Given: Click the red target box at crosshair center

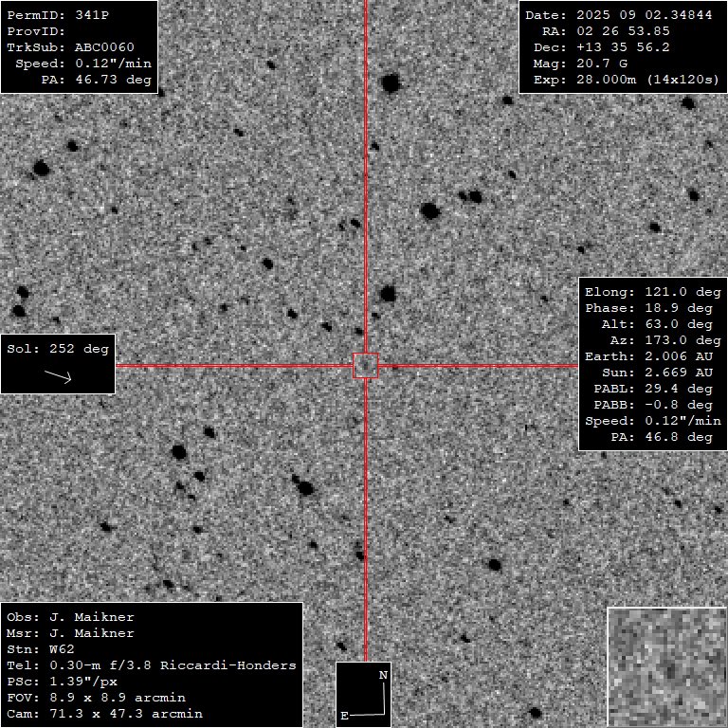Looking at the screenshot, I should 365,365.
